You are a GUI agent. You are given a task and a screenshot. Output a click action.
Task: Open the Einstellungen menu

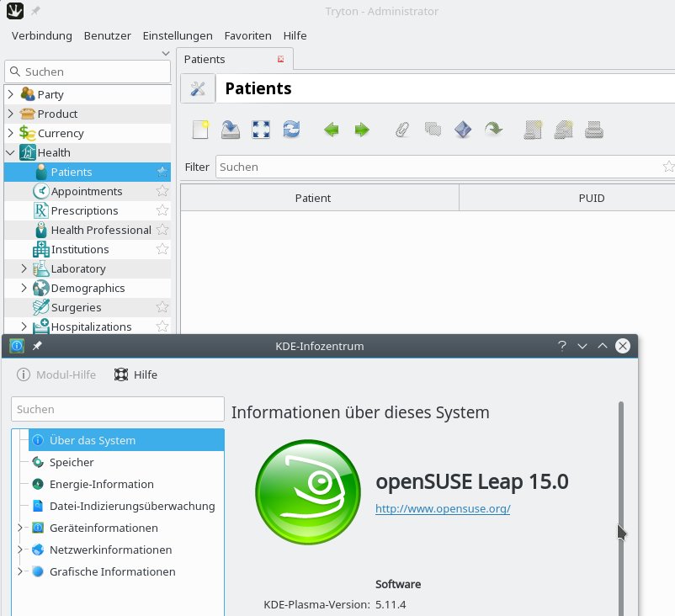coord(178,35)
